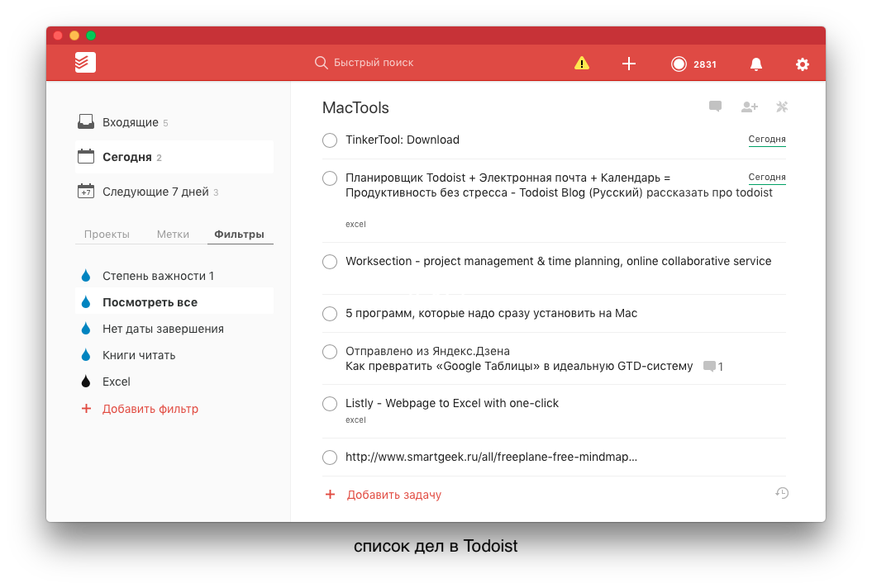The width and height of the screenshot is (872, 588).
Task: Open the Worksection project management task text
Action: 559,261
